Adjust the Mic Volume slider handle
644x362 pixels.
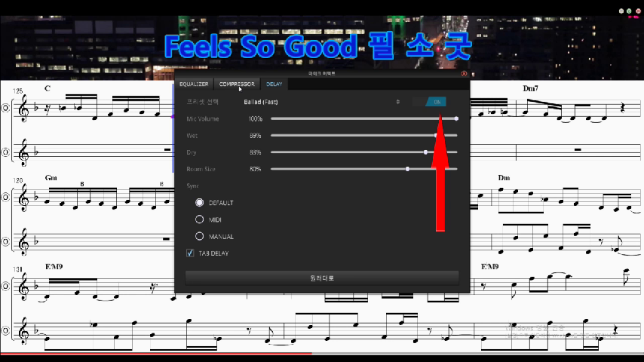[456, 118]
